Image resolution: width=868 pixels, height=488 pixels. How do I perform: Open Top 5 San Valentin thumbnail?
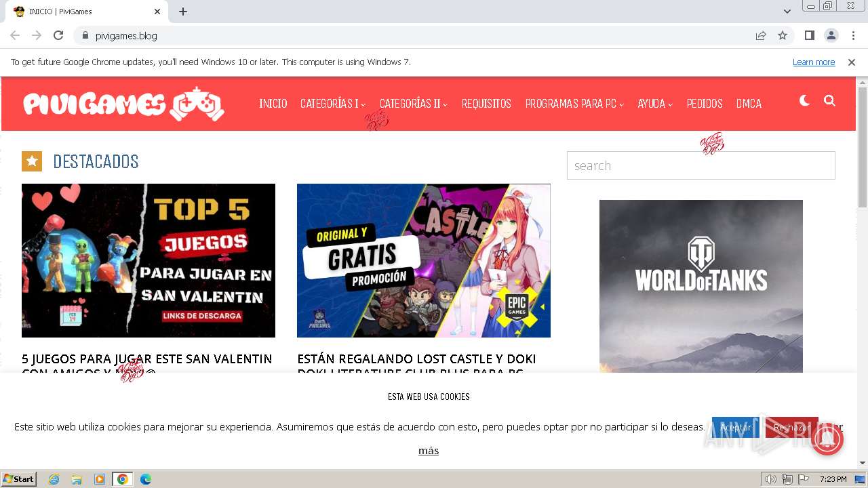[x=149, y=260]
